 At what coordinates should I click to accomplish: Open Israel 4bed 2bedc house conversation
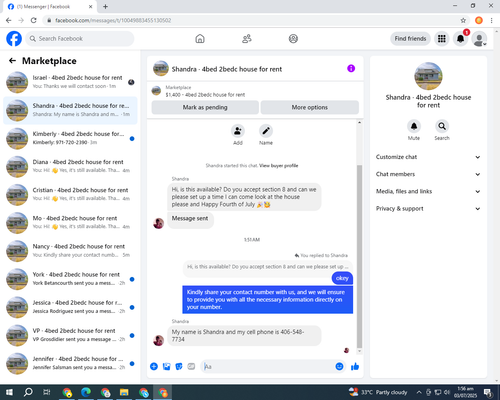point(70,82)
